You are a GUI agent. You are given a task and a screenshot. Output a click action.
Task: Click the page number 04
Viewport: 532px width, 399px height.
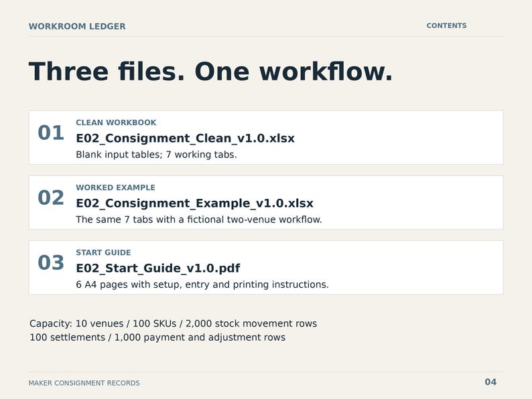(x=490, y=382)
